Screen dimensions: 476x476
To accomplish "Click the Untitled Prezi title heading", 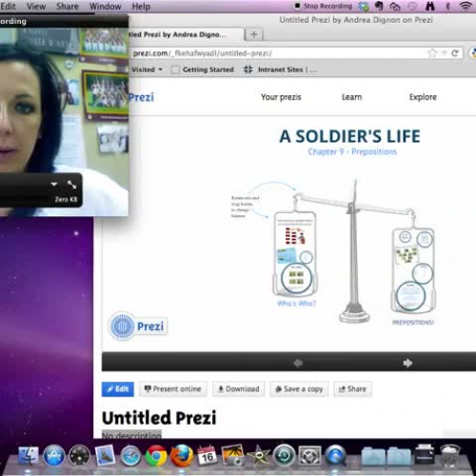I will click(159, 418).
